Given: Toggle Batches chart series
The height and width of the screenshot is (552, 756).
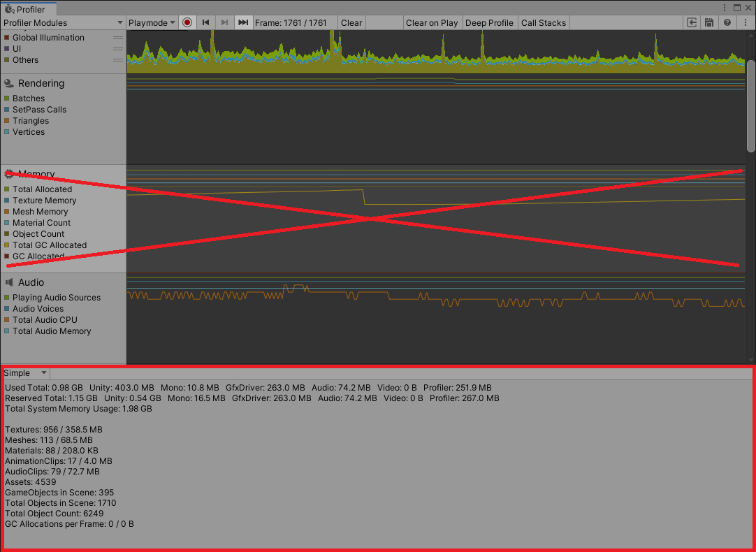Looking at the screenshot, I should click(x=7, y=99).
